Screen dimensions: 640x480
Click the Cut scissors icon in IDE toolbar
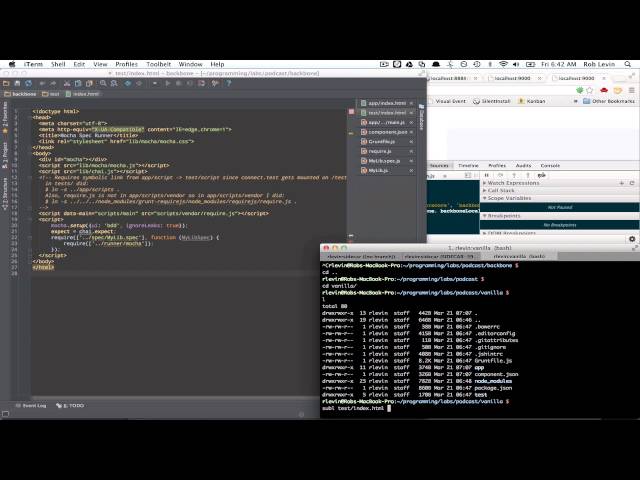[67, 83]
